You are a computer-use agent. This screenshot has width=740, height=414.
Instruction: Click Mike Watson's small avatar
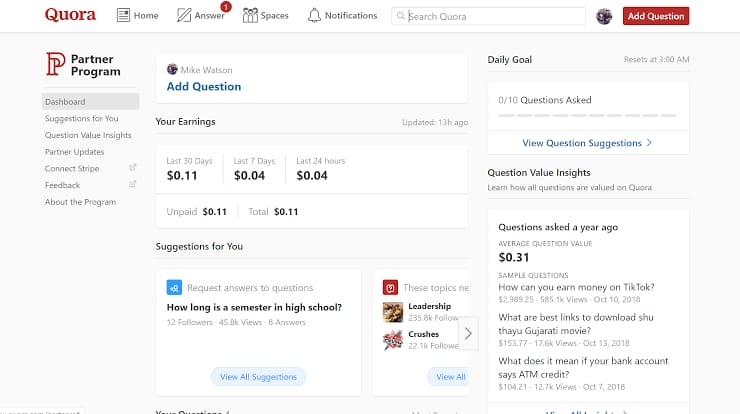(x=172, y=69)
